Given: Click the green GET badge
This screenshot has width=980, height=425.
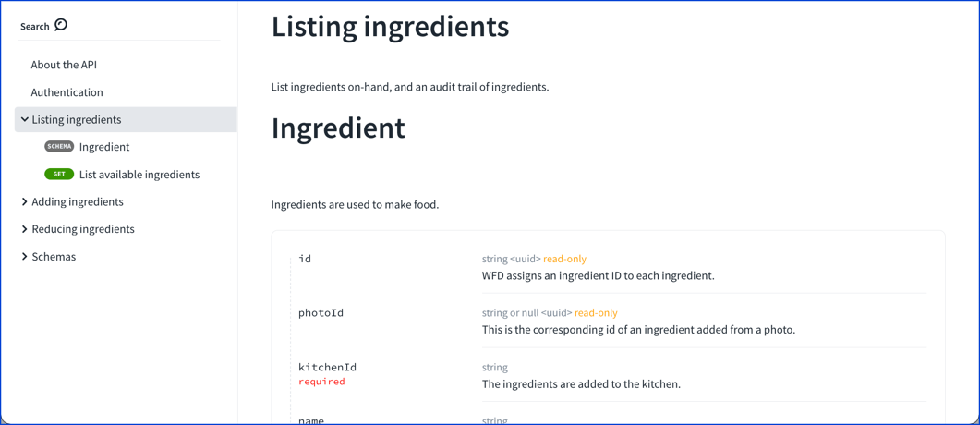Looking at the screenshot, I should [59, 174].
